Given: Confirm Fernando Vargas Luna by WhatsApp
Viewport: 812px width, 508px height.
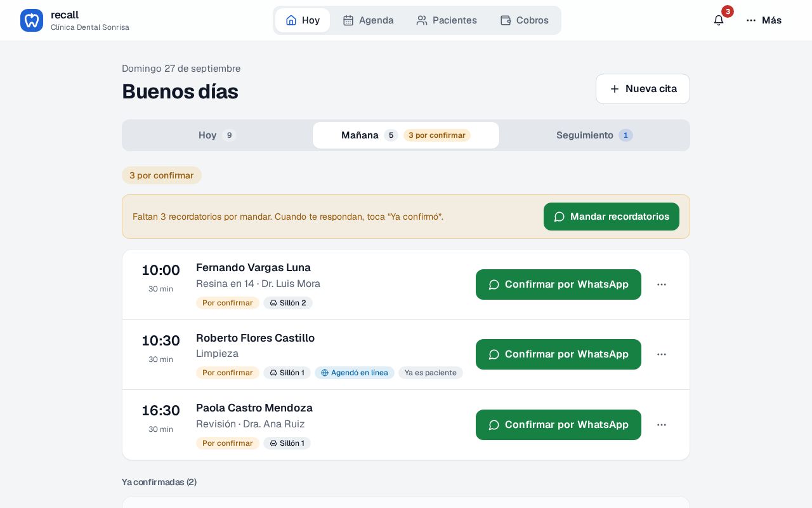Looking at the screenshot, I should pos(558,284).
